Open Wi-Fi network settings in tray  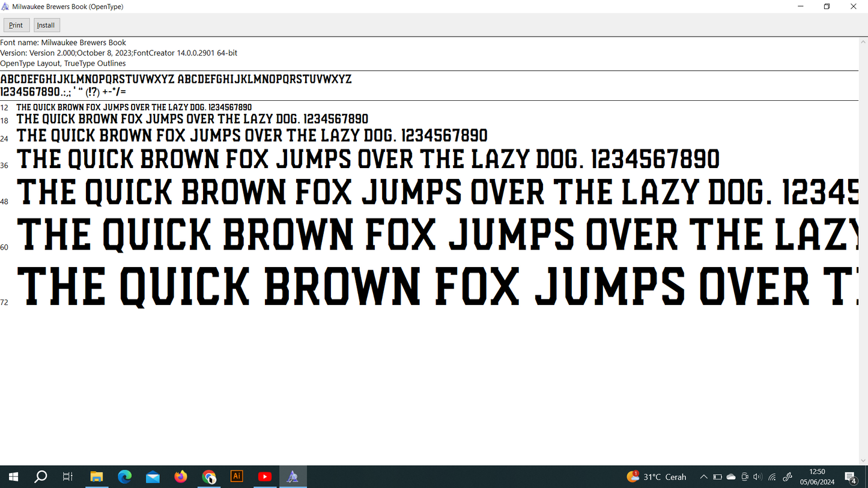point(772,477)
